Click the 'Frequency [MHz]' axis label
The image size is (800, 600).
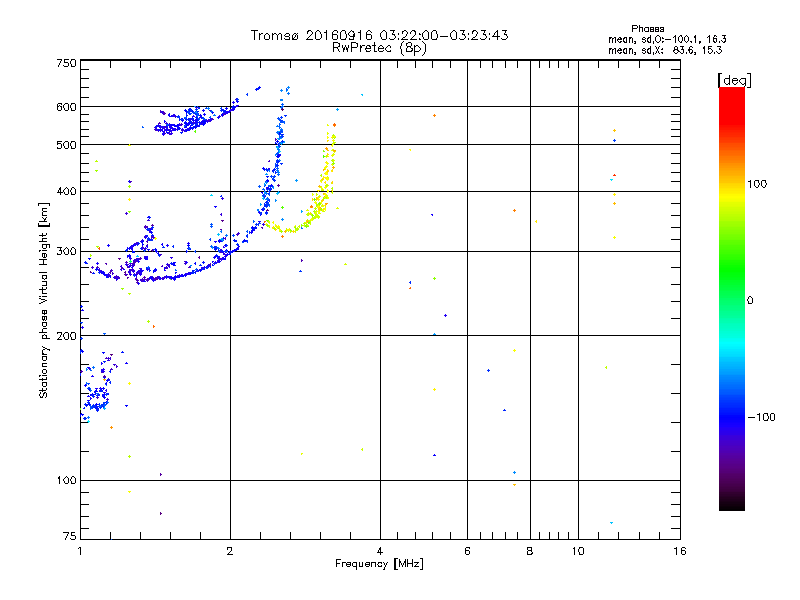click(x=379, y=564)
